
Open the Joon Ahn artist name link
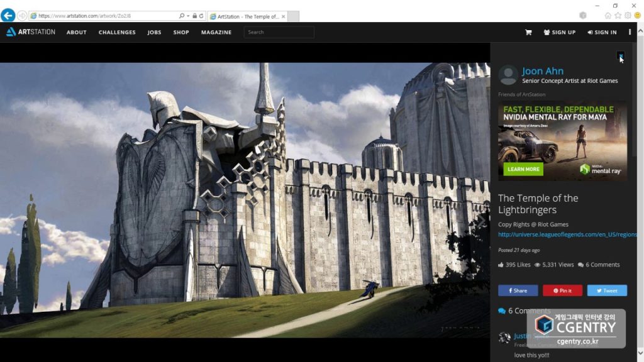(x=542, y=71)
